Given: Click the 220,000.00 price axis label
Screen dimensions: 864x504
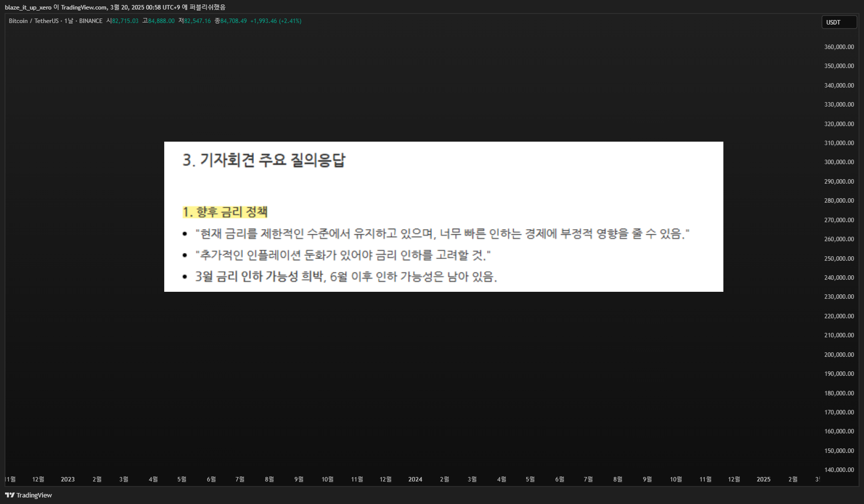Looking at the screenshot, I should click(839, 316).
